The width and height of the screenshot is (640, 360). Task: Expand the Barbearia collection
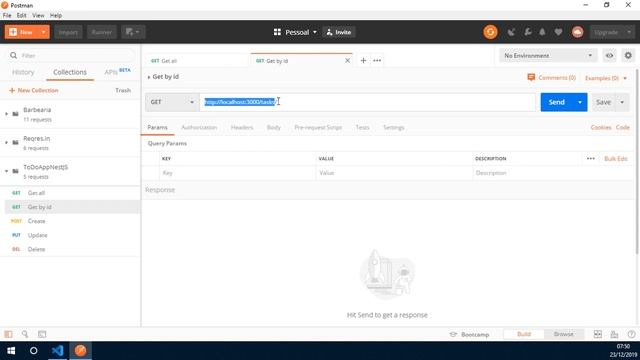pos(7,114)
